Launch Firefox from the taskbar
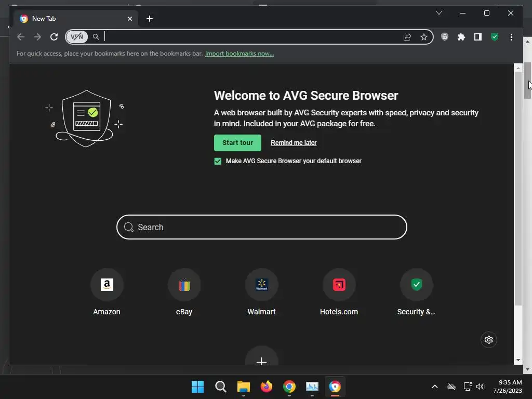Image resolution: width=532 pixels, height=399 pixels. point(267,387)
